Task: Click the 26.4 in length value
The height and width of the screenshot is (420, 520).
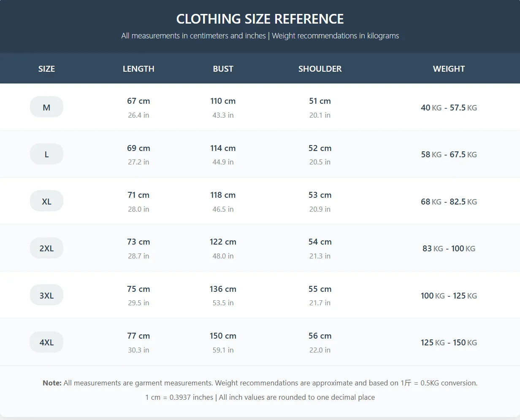Action: (138, 115)
